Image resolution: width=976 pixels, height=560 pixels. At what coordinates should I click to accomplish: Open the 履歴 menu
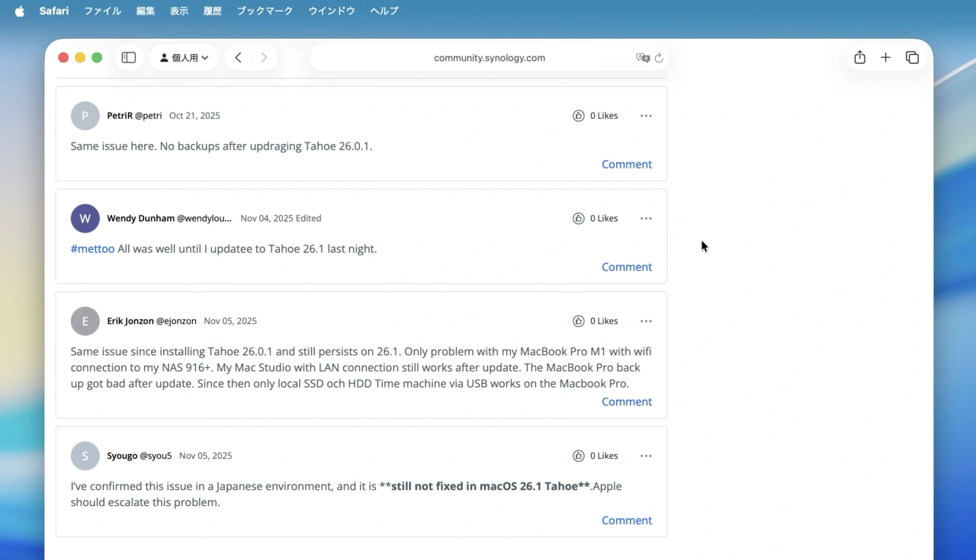tap(213, 11)
